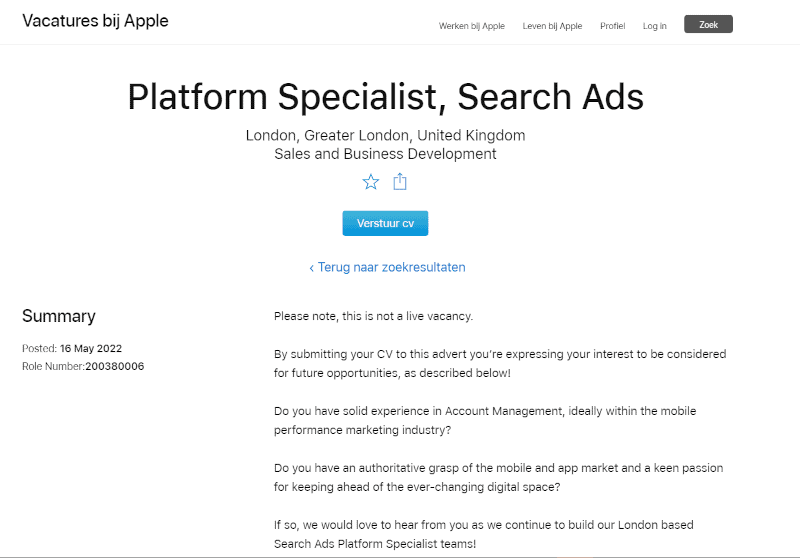Click the 'not a live vacancy' notice text
This screenshot has width=800, height=558.
373,316
